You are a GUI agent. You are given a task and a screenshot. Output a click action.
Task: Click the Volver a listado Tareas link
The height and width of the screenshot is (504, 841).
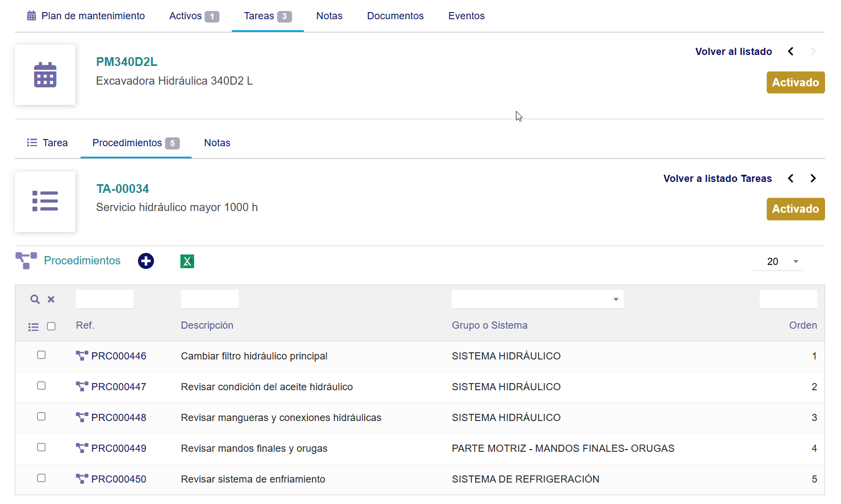point(717,179)
